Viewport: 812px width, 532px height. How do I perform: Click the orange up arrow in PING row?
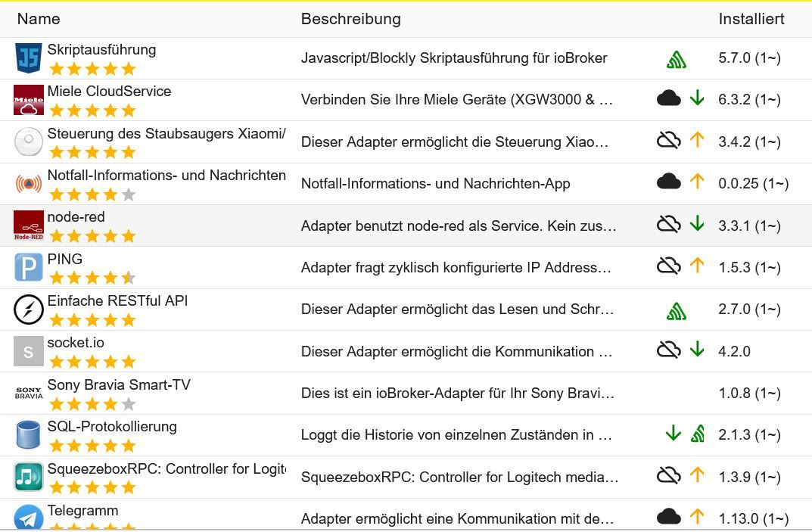pyautogui.click(x=697, y=265)
